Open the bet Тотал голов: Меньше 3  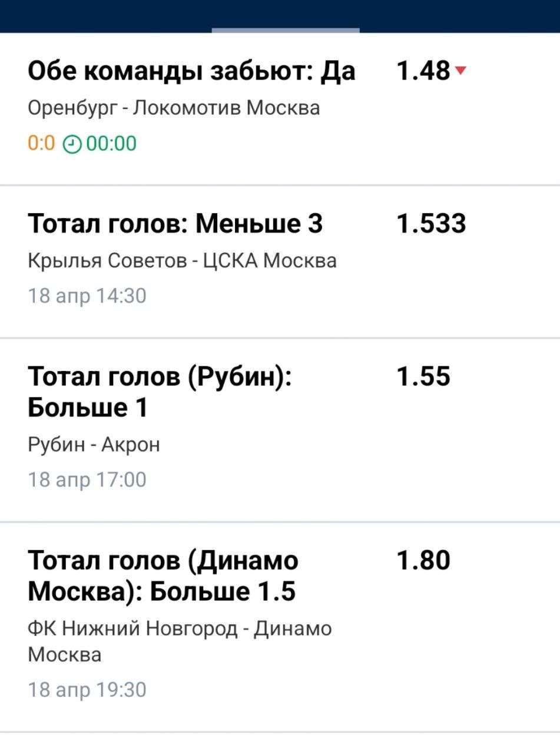click(x=175, y=224)
